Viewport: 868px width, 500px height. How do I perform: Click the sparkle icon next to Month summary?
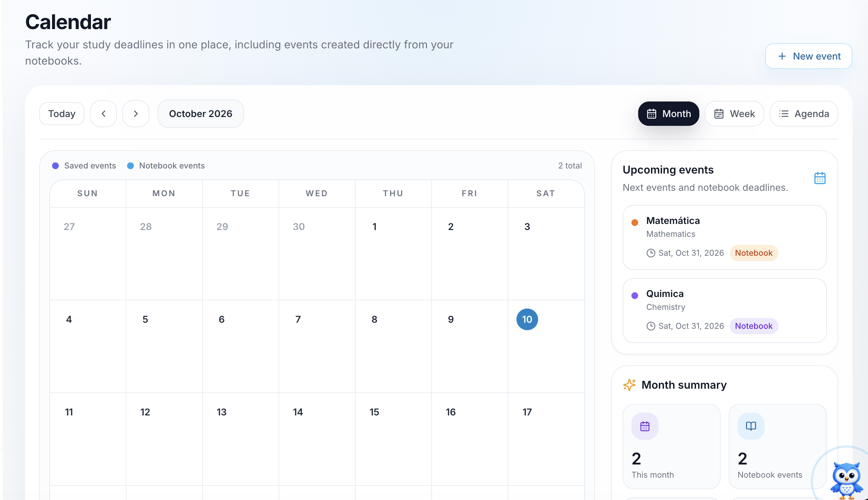pos(630,385)
